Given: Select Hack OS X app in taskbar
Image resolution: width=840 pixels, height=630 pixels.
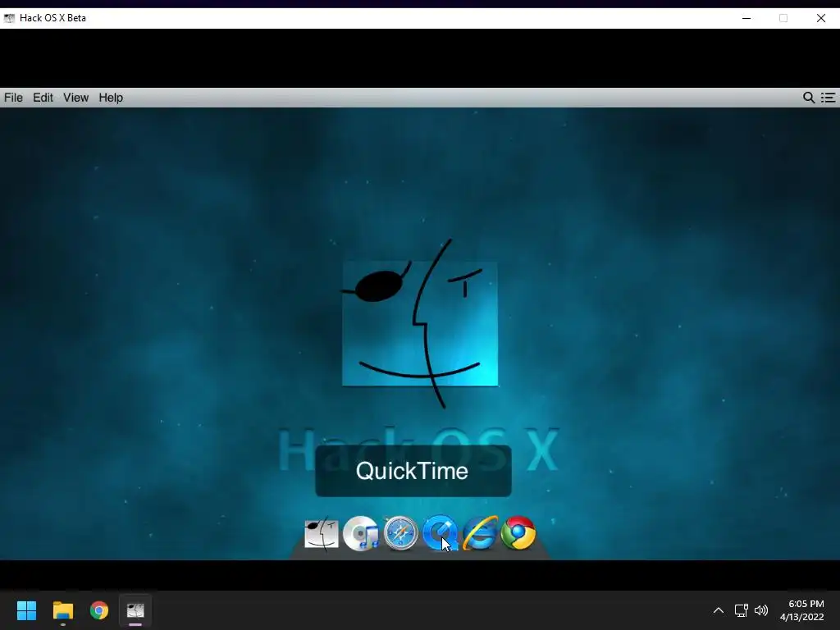Looking at the screenshot, I should pyautogui.click(x=135, y=610).
